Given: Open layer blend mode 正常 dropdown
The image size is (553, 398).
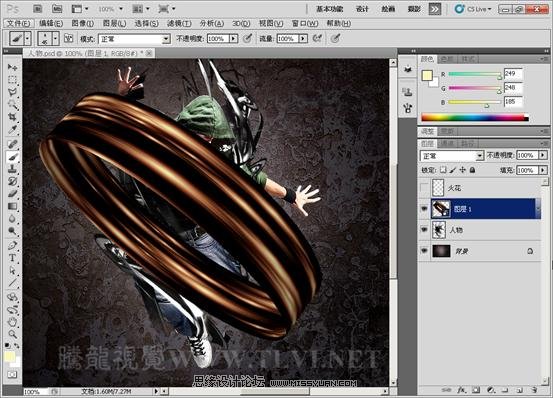Looking at the screenshot, I should [452, 156].
